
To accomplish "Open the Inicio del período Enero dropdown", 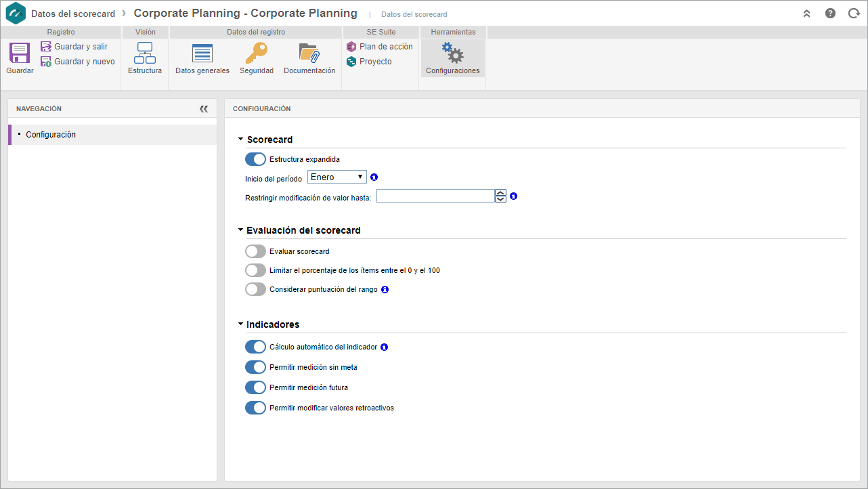I will pos(337,177).
